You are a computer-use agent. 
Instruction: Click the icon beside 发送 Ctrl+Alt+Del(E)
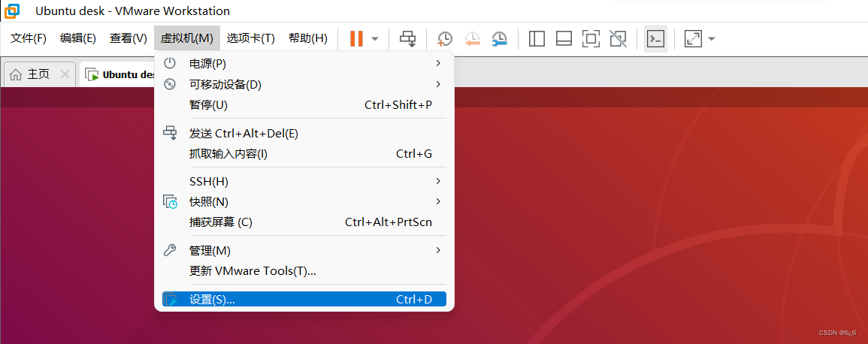pyautogui.click(x=169, y=133)
